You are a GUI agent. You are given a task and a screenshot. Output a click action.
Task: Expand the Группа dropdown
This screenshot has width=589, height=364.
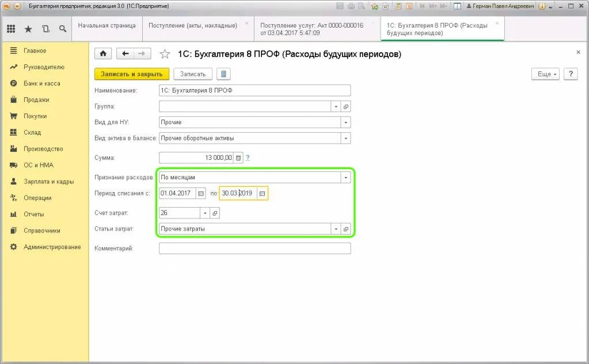pyautogui.click(x=336, y=106)
